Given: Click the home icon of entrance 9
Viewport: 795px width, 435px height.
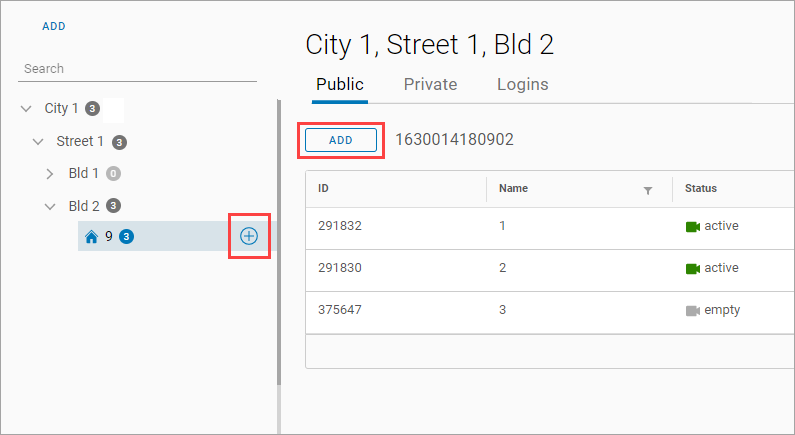Looking at the screenshot, I should tap(91, 237).
